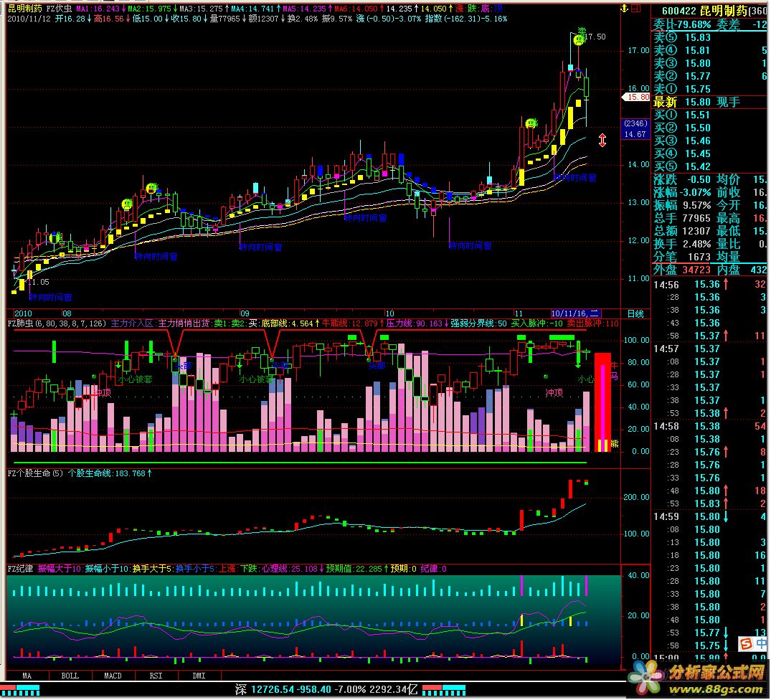Click the 11.05 low price label on chart
This screenshot has height=700, width=771.
click(39, 282)
